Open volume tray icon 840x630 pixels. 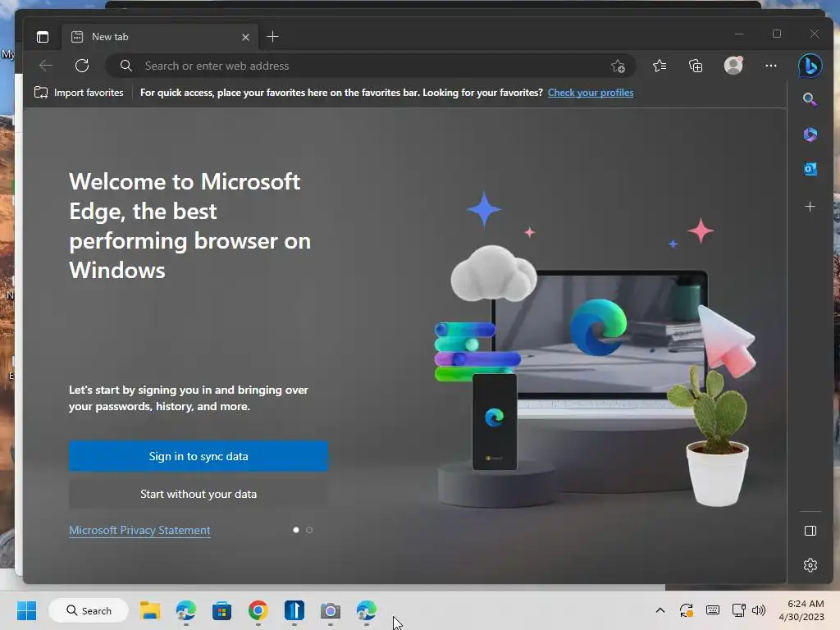(x=759, y=610)
